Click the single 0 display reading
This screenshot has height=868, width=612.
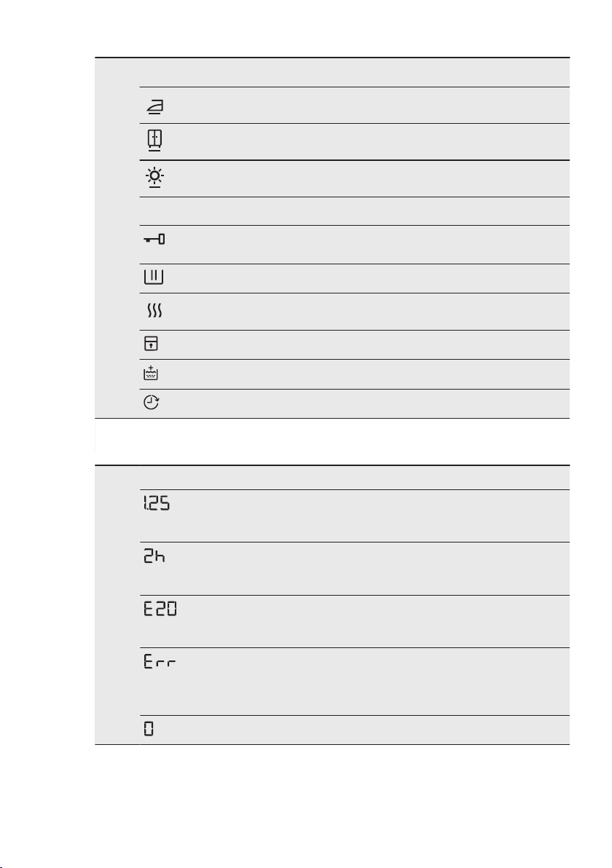pyautogui.click(x=149, y=728)
